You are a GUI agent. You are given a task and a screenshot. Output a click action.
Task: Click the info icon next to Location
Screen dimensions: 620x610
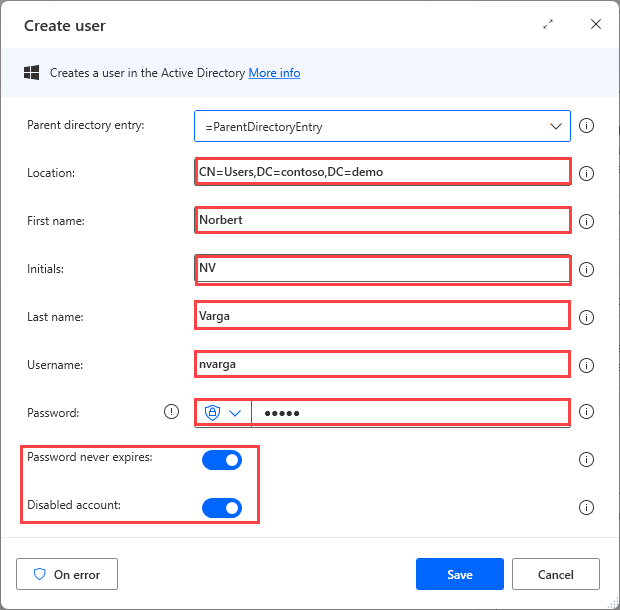(587, 173)
